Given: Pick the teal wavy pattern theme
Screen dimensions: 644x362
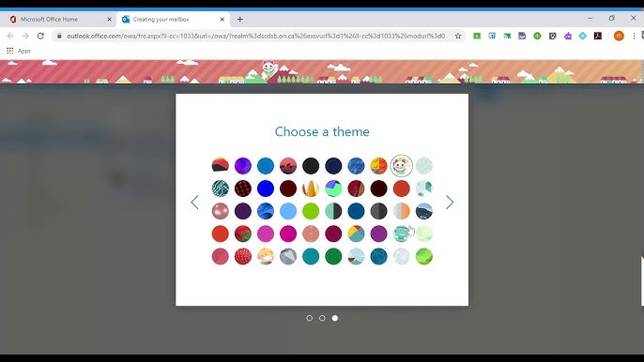Looking at the screenshot, I should tap(220, 189).
